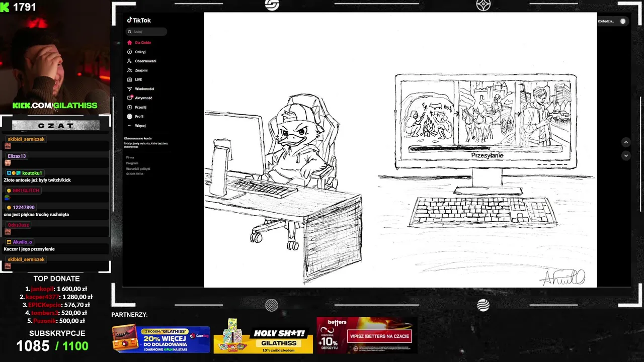Open the Znajomi tab
The image size is (644, 362).
141,70
